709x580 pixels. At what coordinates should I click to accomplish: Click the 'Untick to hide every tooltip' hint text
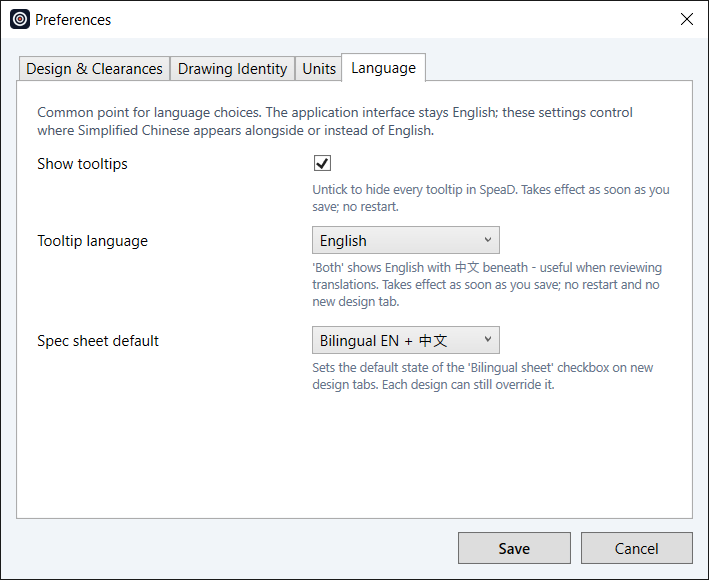(491, 198)
